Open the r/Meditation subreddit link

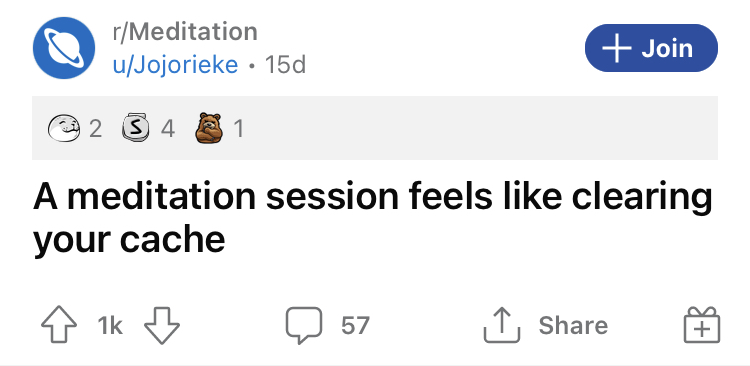click(185, 32)
